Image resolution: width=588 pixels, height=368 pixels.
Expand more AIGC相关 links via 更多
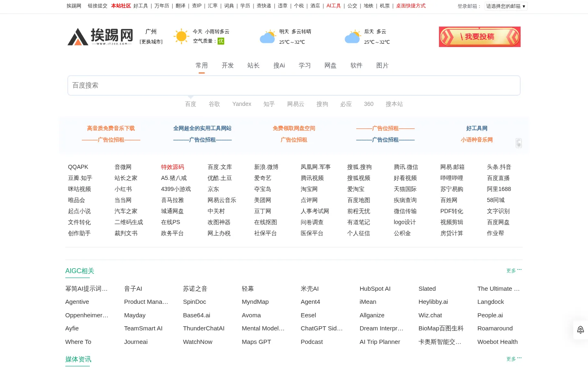click(514, 270)
